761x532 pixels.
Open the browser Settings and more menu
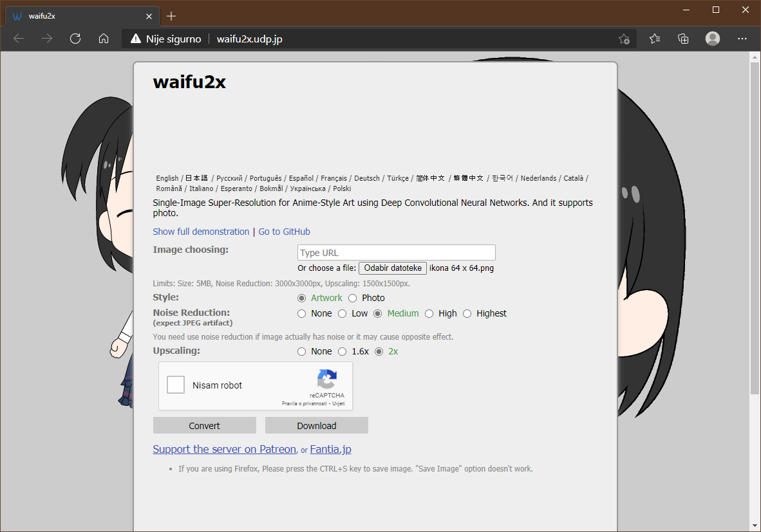(742, 39)
